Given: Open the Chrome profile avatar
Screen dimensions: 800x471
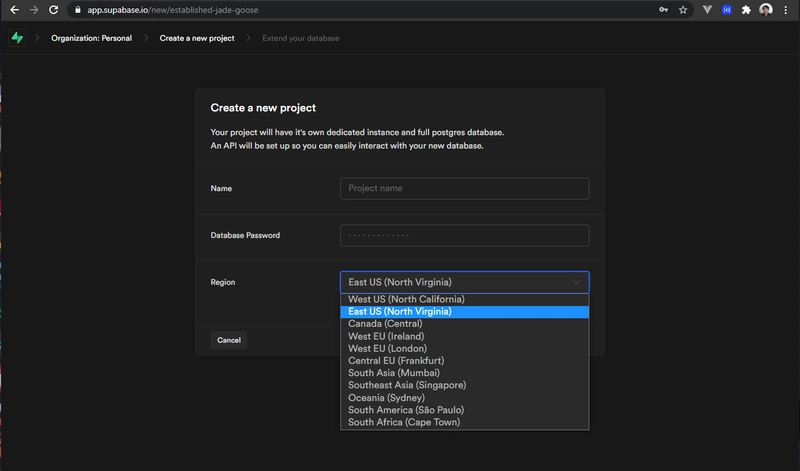Looking at the screenshot, I should [x=765, y=10].
